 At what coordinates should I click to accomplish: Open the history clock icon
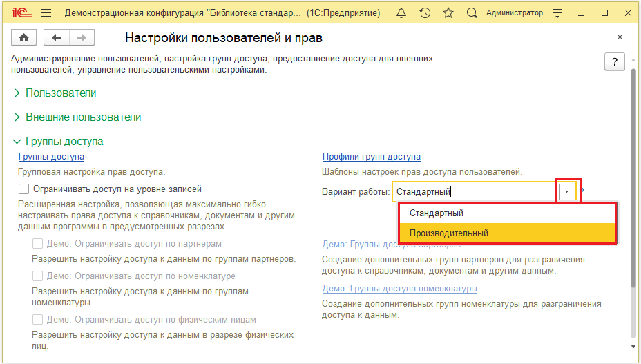tap(425, 13)
